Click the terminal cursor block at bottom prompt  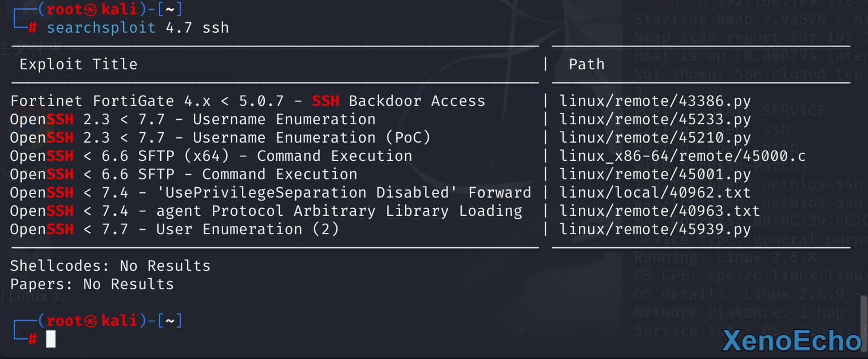pos(51,339)
